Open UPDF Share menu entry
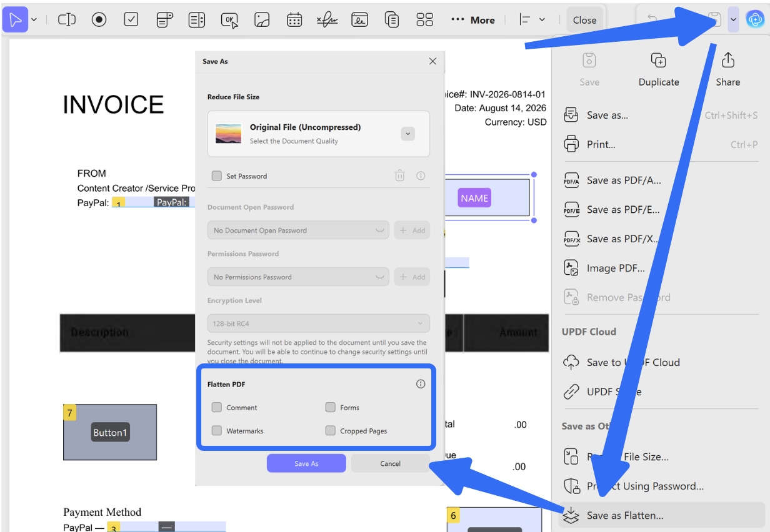The image size is (770, 532). [x=661, y=392]
